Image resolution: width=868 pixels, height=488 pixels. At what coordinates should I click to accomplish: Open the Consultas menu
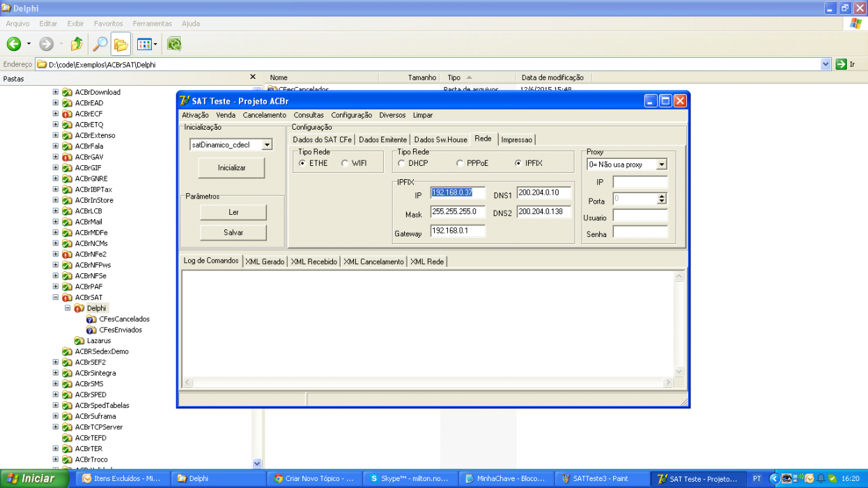tap(309, 115)
